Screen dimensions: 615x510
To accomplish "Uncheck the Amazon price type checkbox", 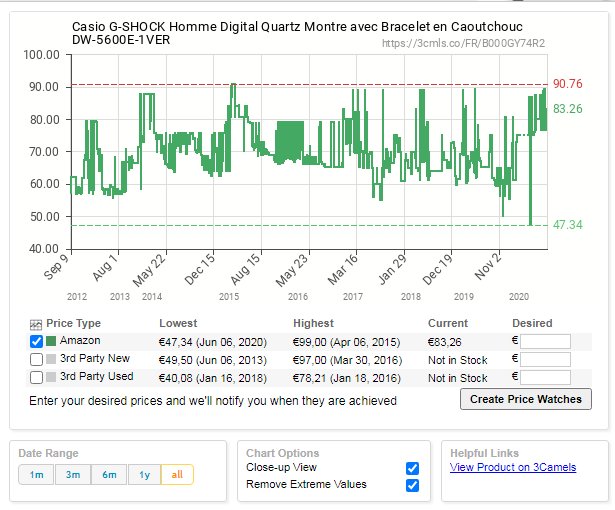I will click(x=37, y=342).
